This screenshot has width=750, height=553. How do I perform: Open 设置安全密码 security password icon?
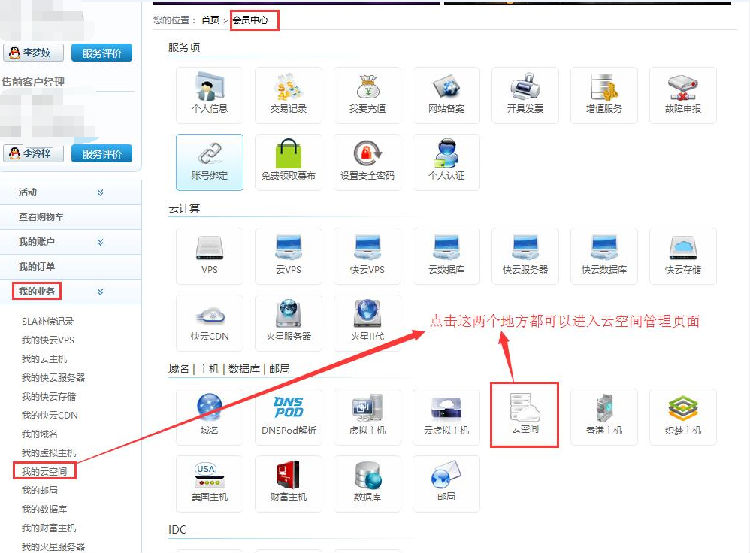pyautogui.click(x=367, y=162)
